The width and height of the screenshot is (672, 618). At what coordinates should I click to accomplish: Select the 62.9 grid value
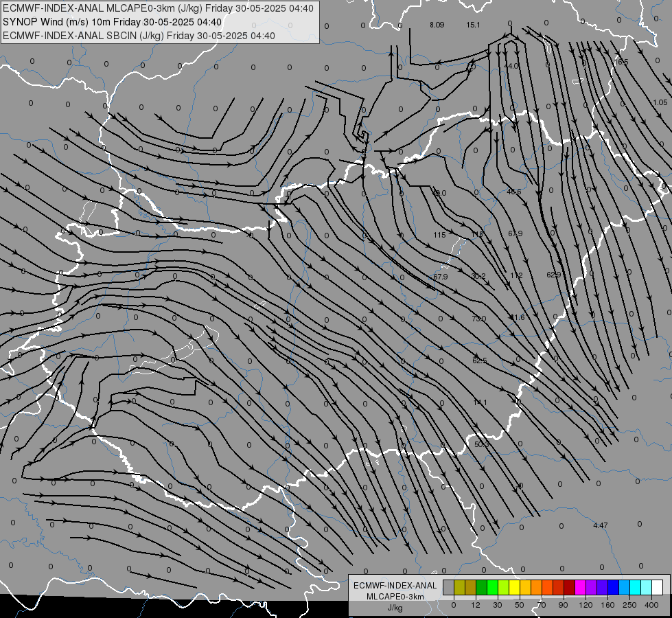554,275
